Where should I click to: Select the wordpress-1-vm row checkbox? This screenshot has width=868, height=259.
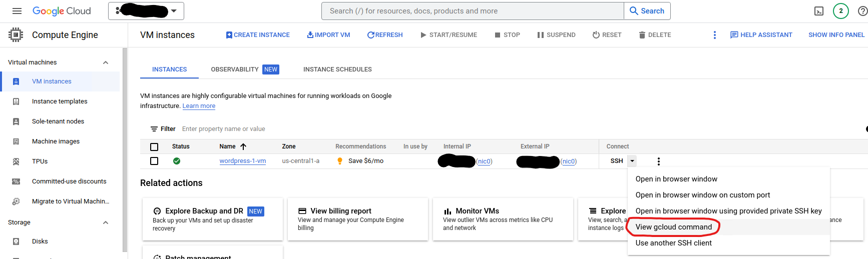tap(154, 161)
